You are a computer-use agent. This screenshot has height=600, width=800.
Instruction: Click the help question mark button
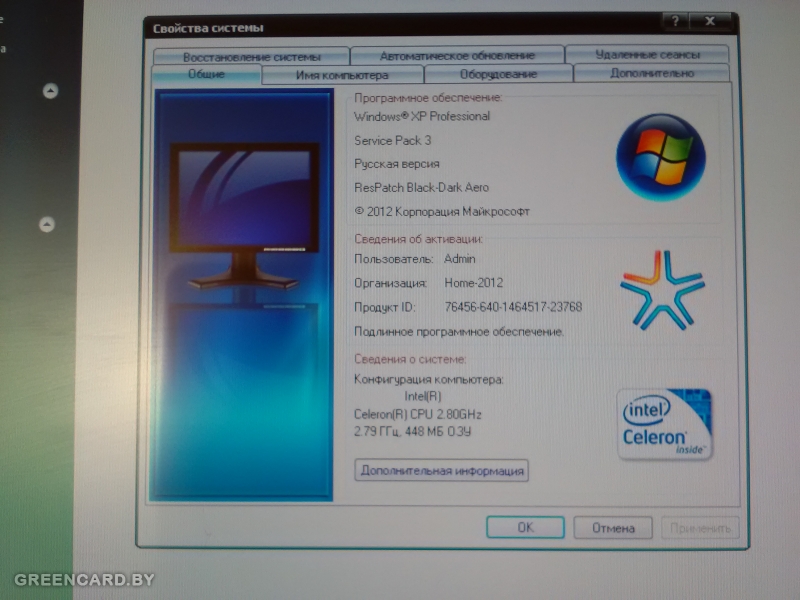(x=675, y=21)
